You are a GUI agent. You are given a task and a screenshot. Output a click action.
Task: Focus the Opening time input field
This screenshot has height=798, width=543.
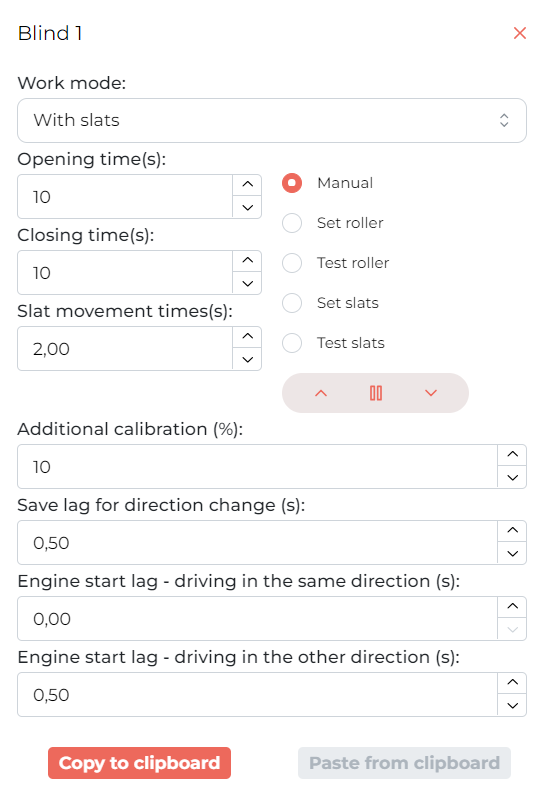[x=125, y=197]
